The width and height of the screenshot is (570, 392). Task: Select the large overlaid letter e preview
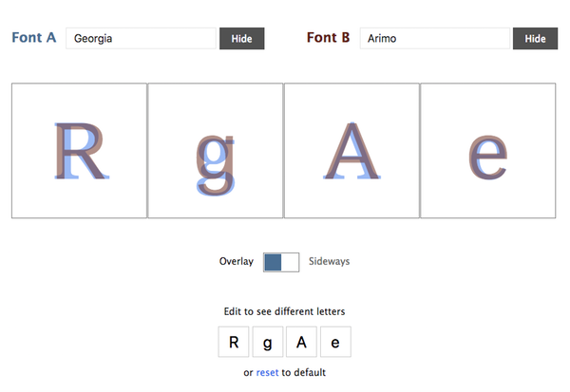(488, 150)
